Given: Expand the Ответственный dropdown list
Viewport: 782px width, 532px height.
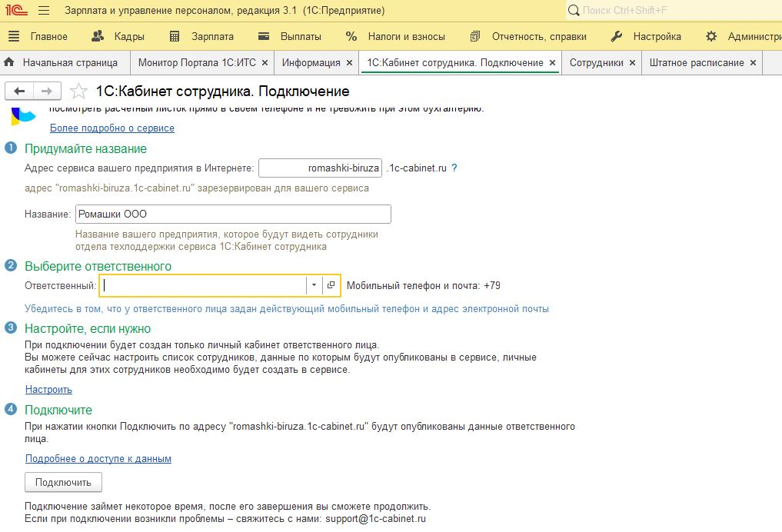Looking at the screenshot, I should [314, 285].
